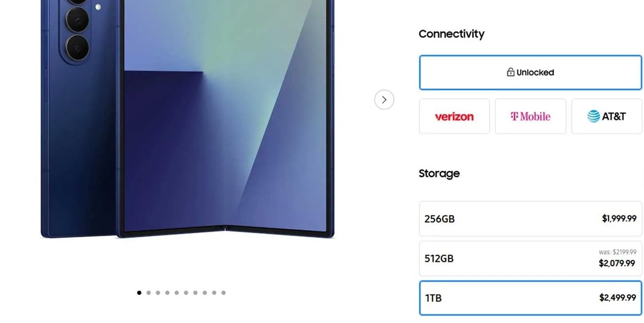Screen dimensions: 644x323
Task: Select the fourth carousel dot
Action: pyautogui.click(x=167, y=292)
